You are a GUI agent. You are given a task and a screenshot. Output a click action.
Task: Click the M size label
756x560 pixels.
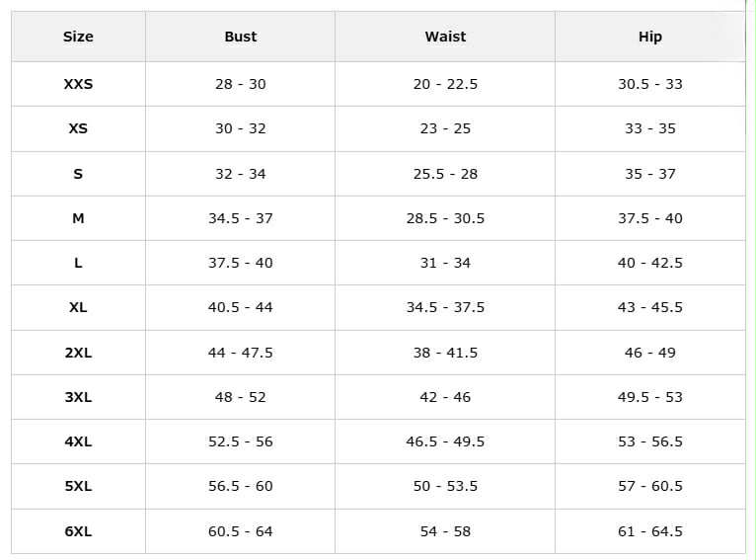click(x=78, y=218)
